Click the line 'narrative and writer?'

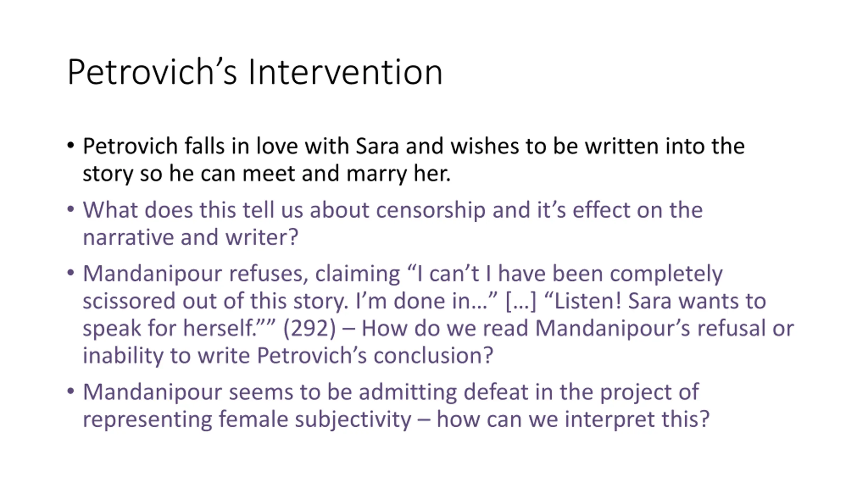click(190, 237)
